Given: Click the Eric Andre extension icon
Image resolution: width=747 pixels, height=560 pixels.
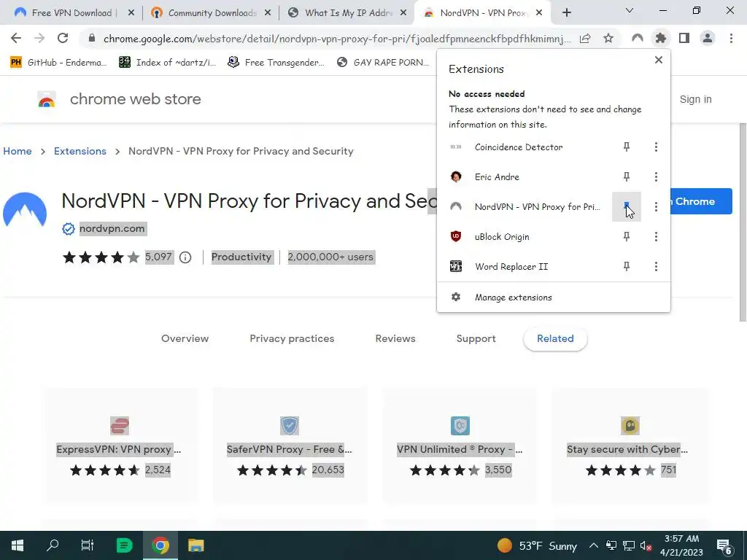Looking at the screenshot, I should tap(456, 176).
